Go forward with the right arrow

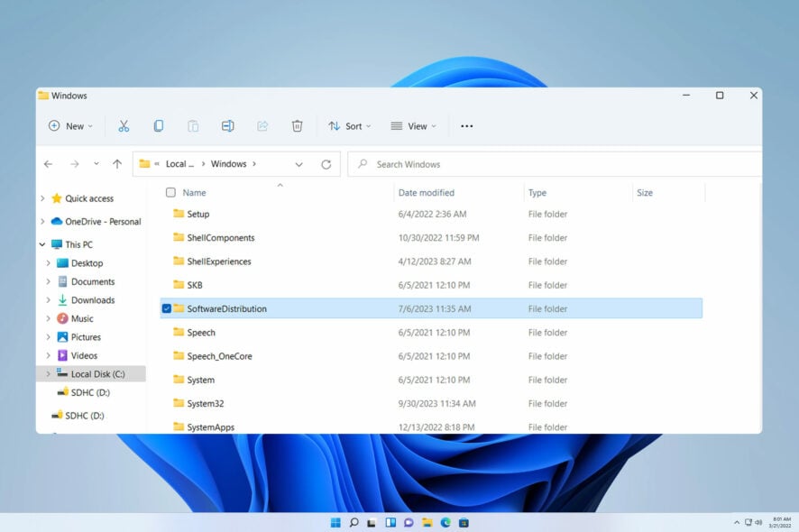(74, 164)
